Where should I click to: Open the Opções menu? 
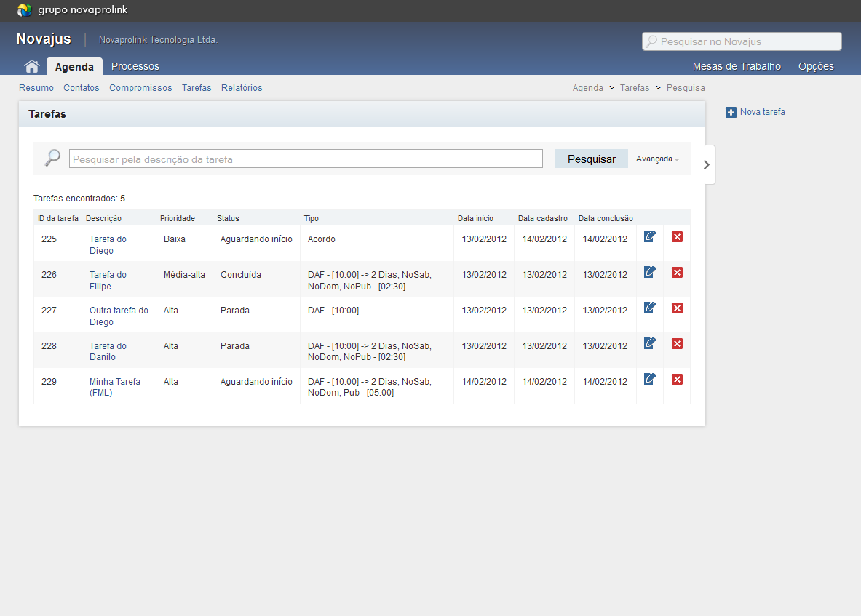point(815,66)
